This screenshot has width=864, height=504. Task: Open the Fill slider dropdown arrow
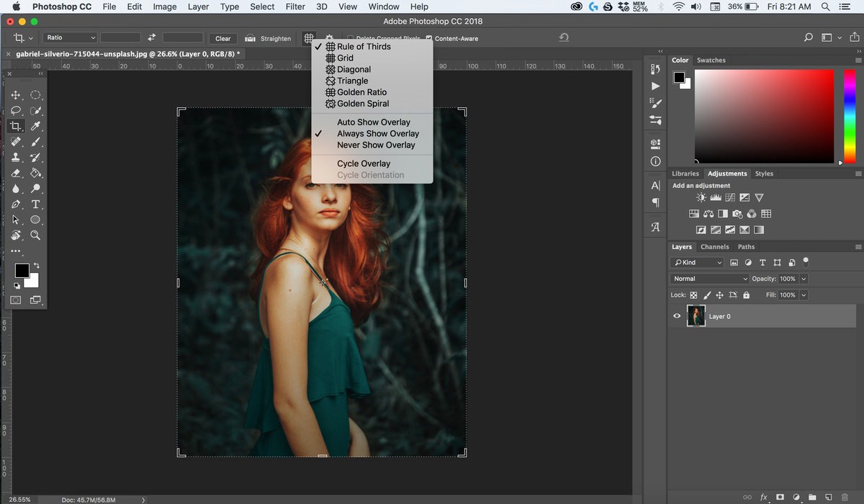pyautogui.click(x=804, y=295)
